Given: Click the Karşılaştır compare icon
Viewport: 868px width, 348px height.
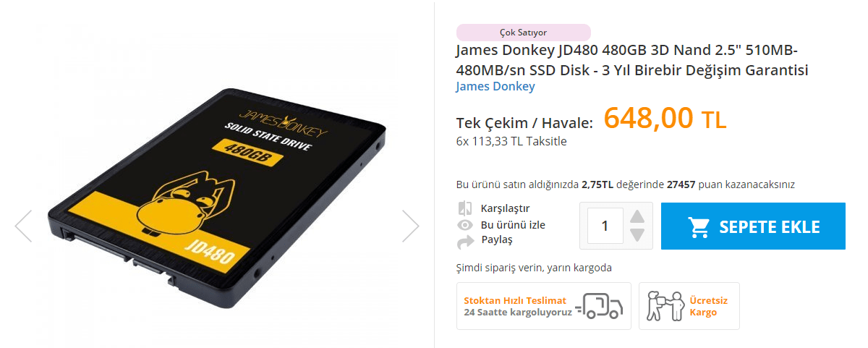Looking at the screenshot, I should tap(465, 208).
